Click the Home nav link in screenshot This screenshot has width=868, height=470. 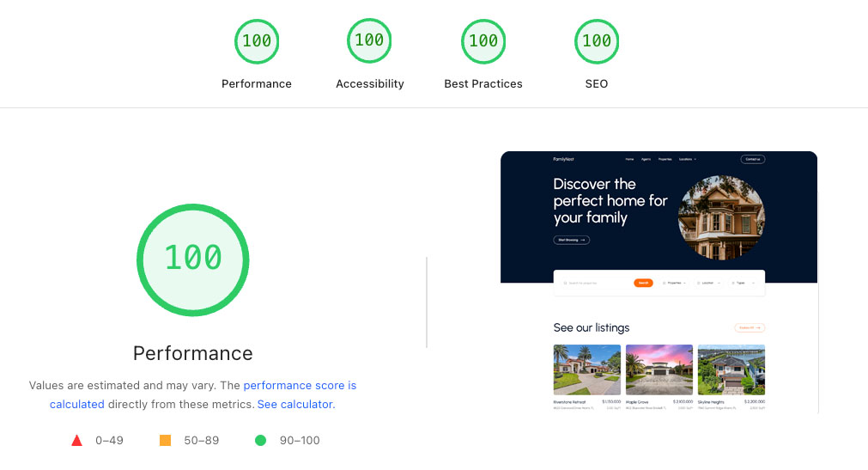629,160
